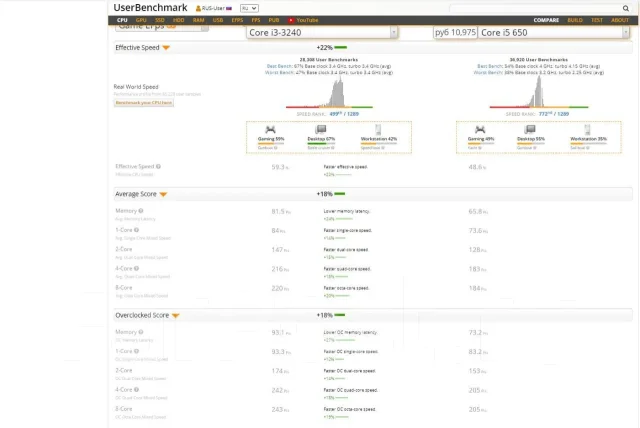Click the Workstation 42% score bar
The width and height of the screenshot is (640, 428).
click(378, 144)
